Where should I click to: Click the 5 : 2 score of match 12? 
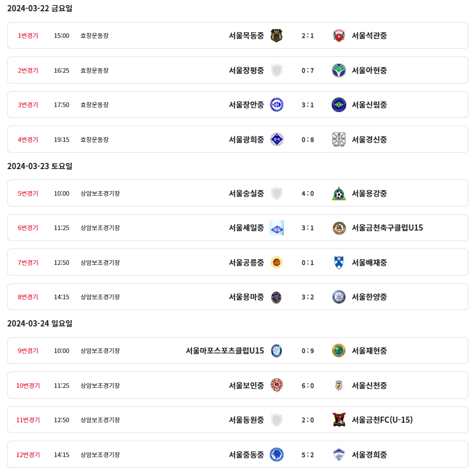coord(307,455)
